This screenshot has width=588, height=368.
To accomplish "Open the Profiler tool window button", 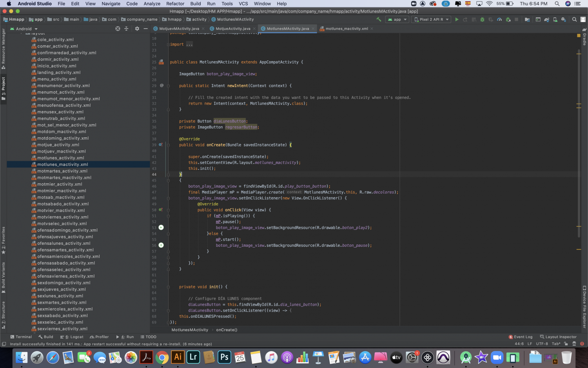I will tap(99, 337).
